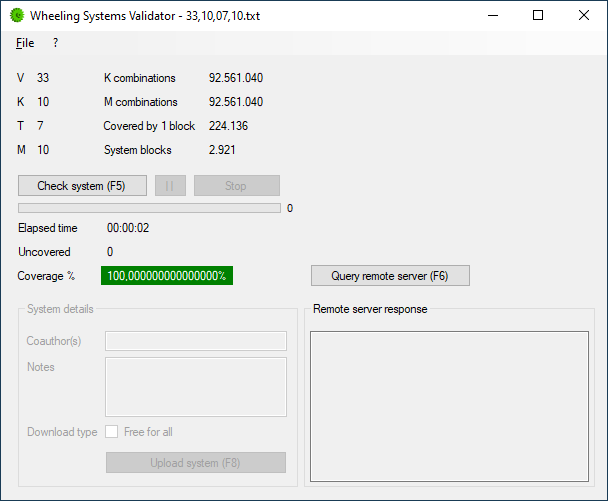Focus the Coauthor(s) input field
The height and width of the screenshot is (501, 608).
[196, 341]
